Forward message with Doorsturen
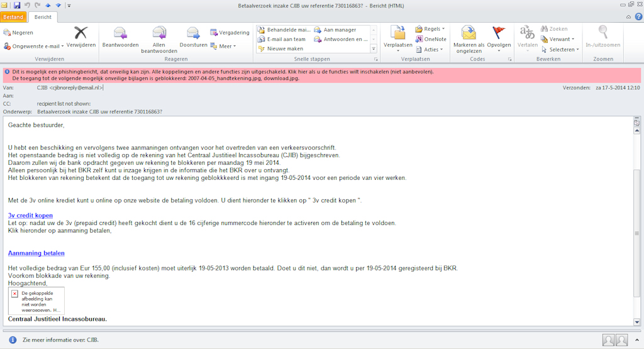This screenshot has width=644, height=349. point(193,37)
